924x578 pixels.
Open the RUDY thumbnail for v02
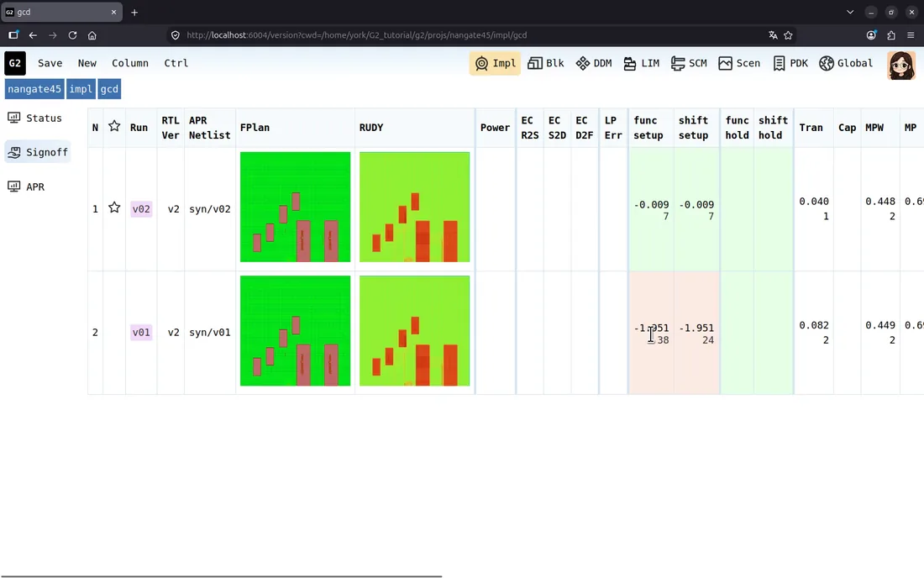[415, 207]
